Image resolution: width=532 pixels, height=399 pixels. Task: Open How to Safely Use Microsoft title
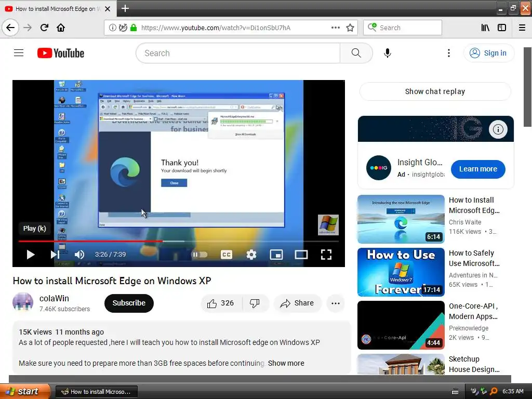474,258
